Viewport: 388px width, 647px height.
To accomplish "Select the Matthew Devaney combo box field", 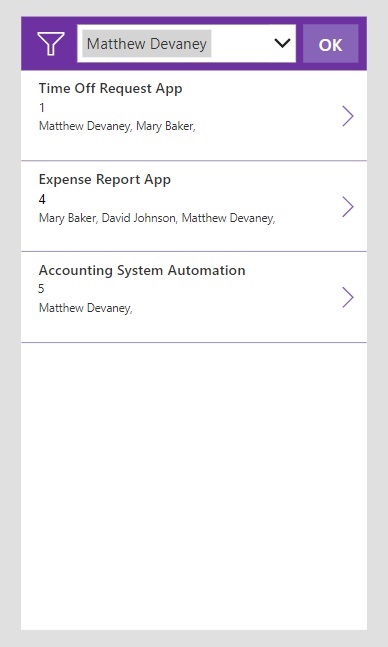I will click(186, 43).
